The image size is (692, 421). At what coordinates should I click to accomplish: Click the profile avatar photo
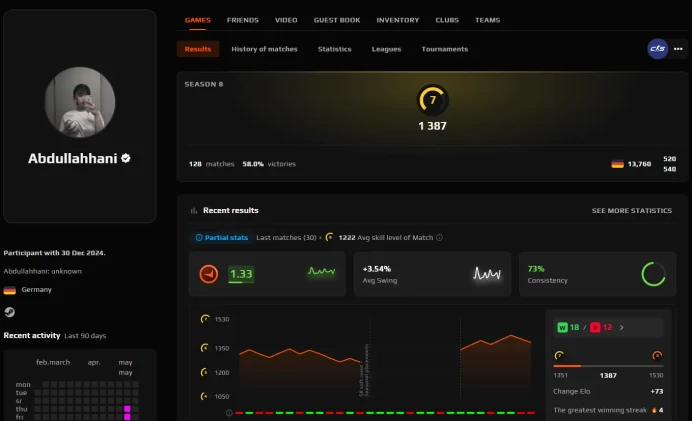tap(80, 102)
